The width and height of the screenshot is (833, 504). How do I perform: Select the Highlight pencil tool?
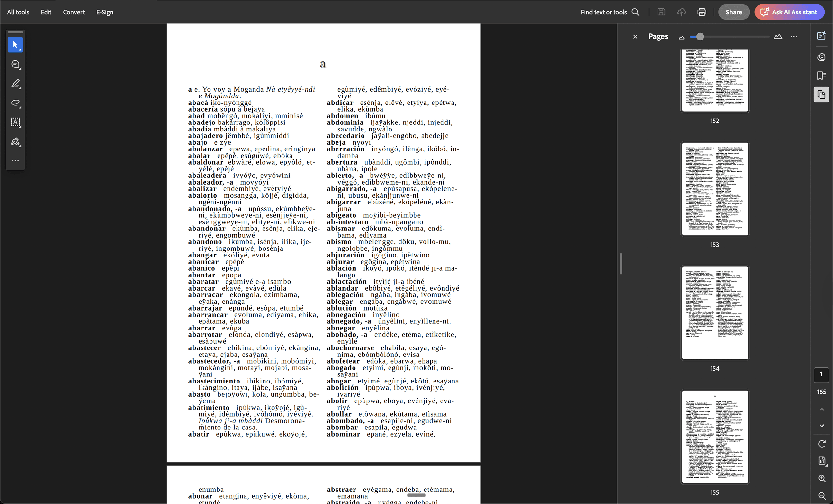15,84
